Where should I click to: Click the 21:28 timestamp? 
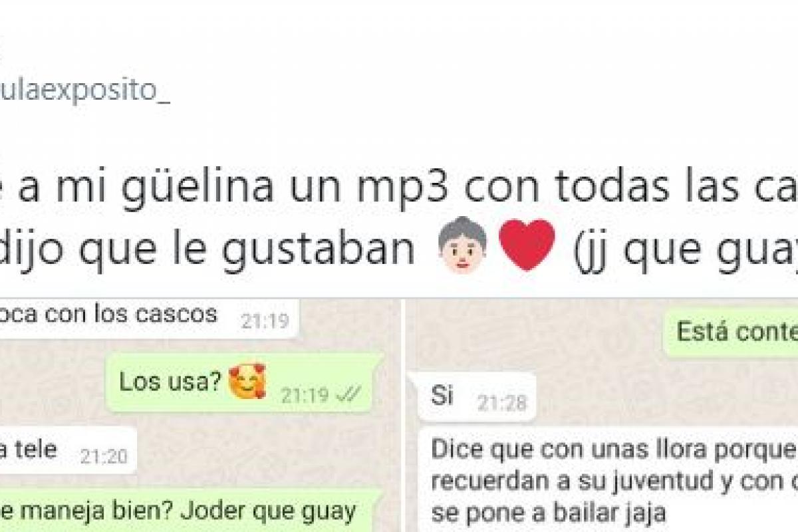point(502,402)
